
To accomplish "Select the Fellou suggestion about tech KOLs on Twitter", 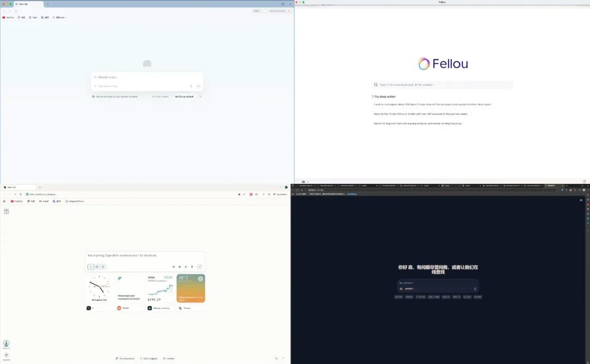I will point(420,114).
